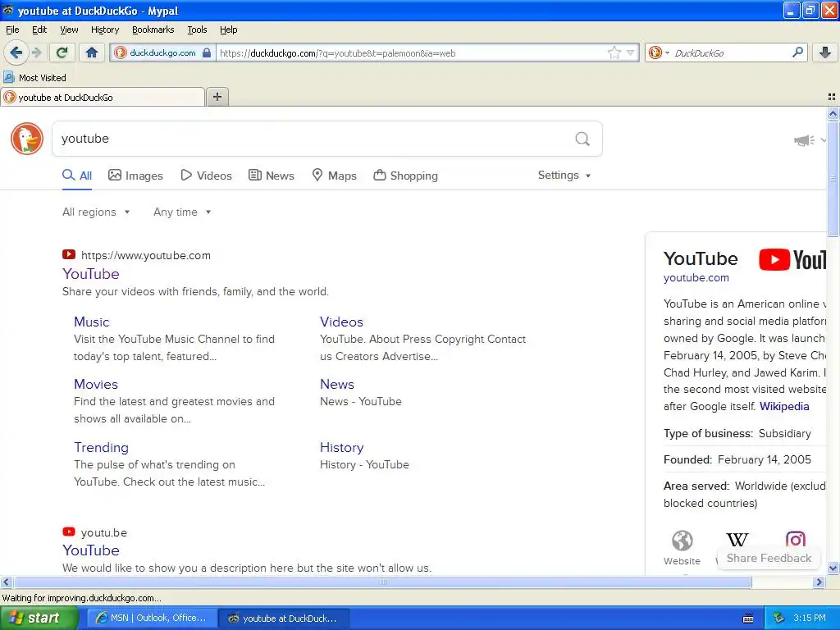Open the Tools menu
Image resolution: width=840 pixels, height=630 pixels.
pos(197,30)
